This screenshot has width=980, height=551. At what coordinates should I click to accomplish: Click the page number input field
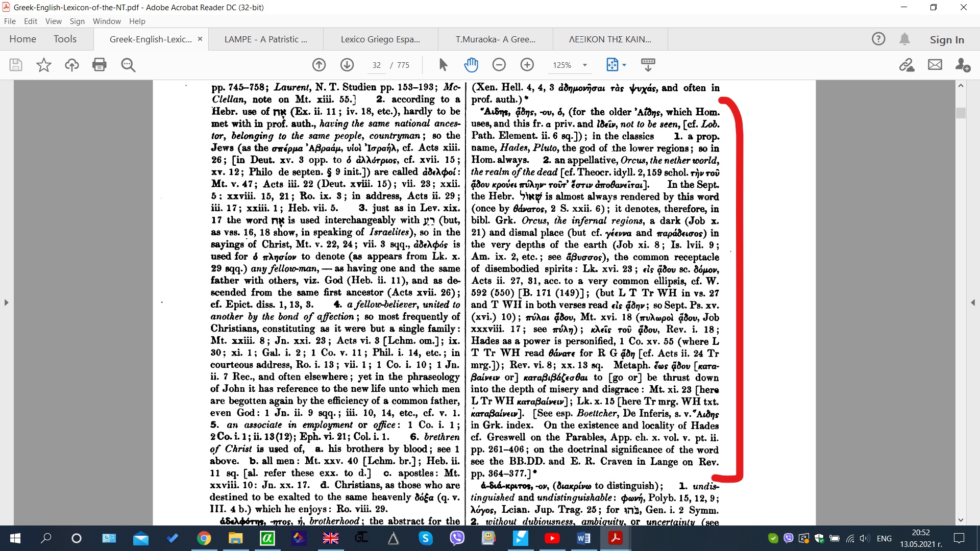377,65
